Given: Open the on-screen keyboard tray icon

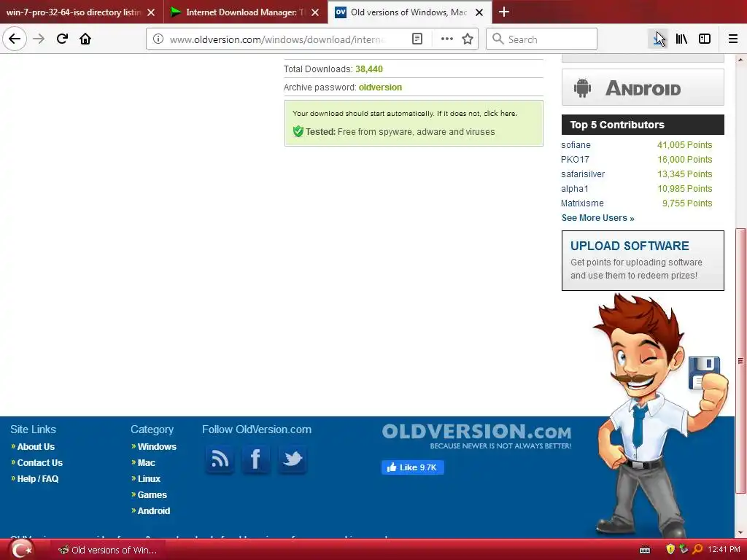Looking at the screenshot, I should point(645,550).
